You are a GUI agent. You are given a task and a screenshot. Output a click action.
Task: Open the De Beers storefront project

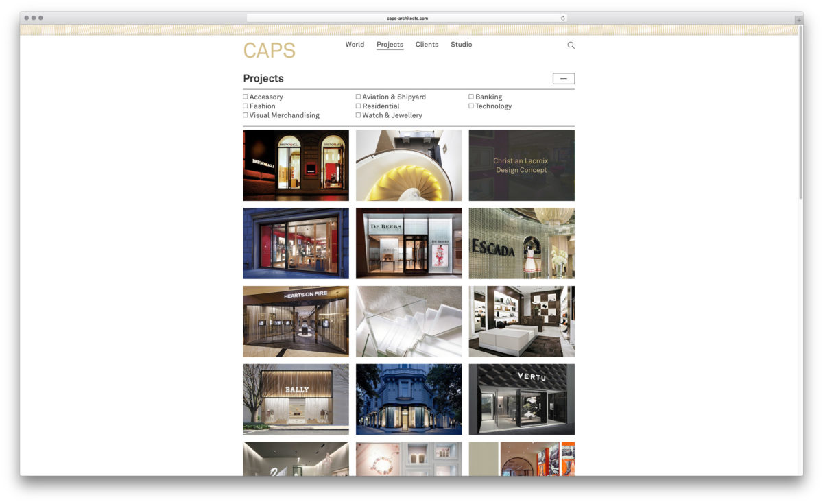408,243
